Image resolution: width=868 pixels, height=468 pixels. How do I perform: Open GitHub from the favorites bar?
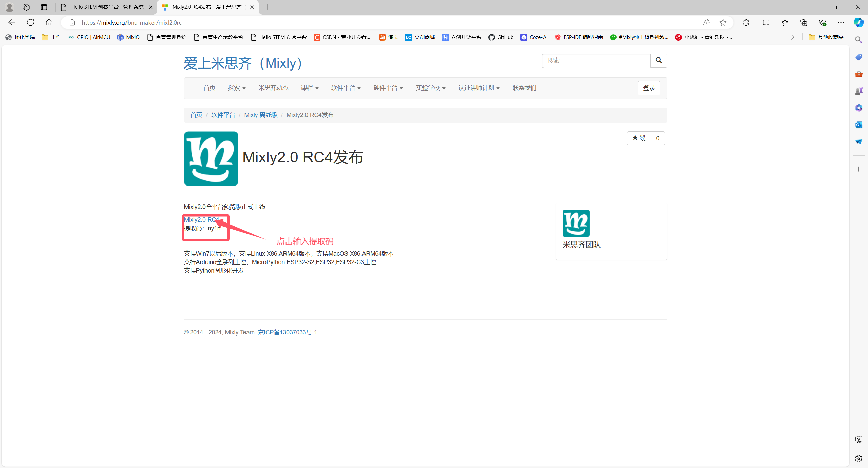coord(501,37)
